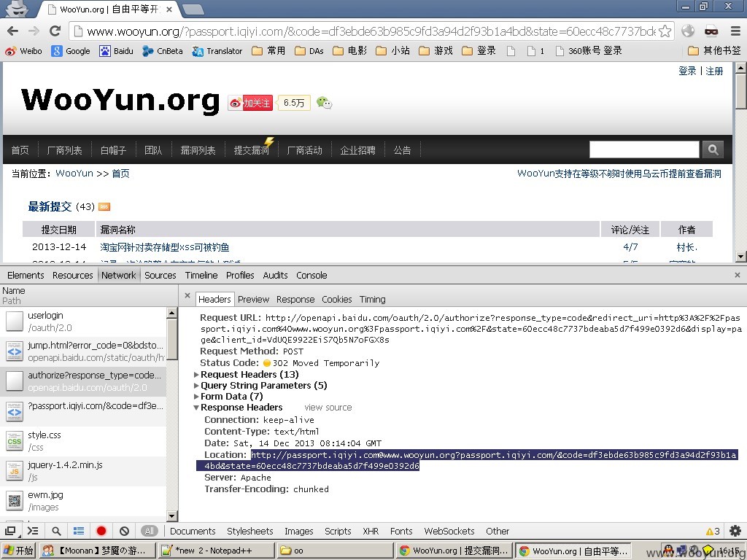Click the Weibo follow button beside the logo
Viewport: 747px width, 560px height.
(251, 103)
